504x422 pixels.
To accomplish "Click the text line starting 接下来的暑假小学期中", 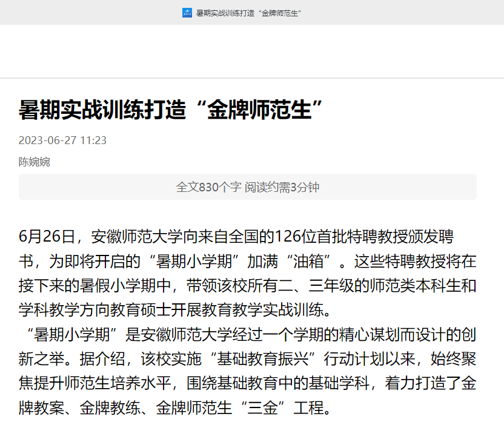I will point(248,286).
